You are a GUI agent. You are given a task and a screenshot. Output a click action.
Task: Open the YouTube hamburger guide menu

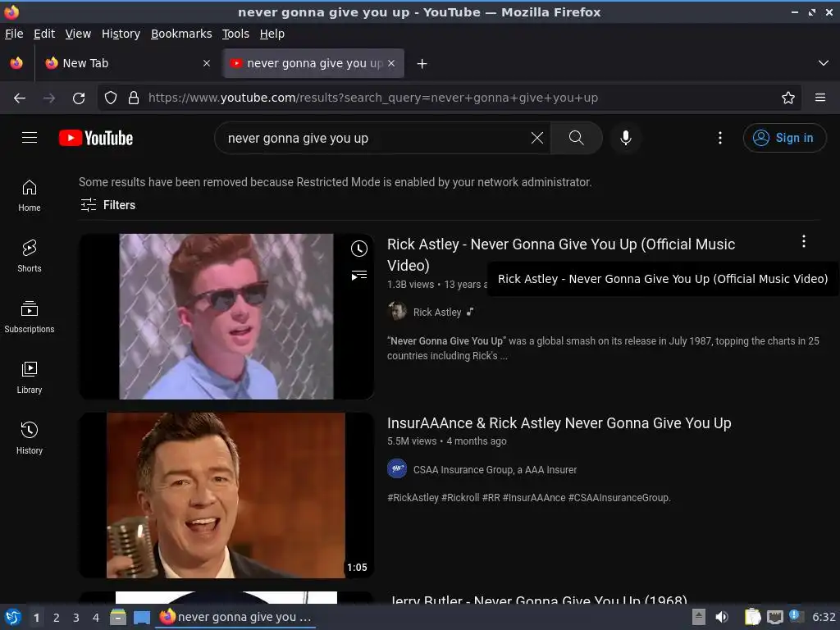point(30,138)
